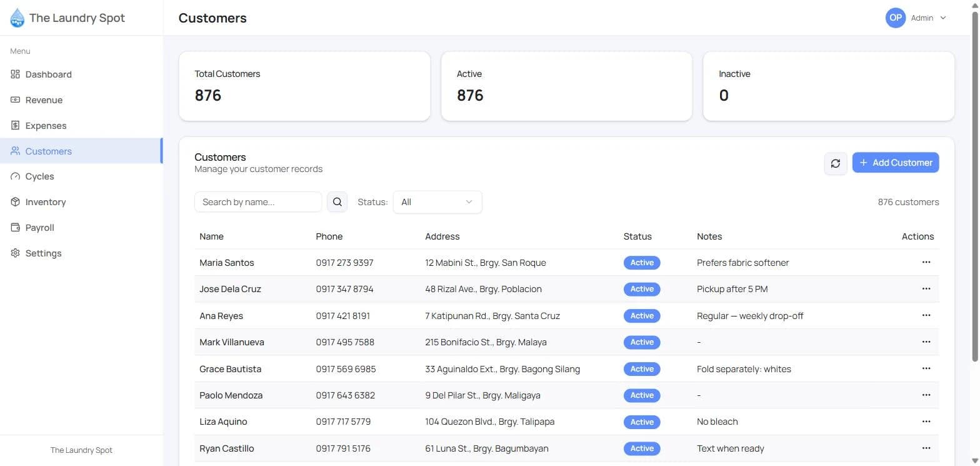Click the scrollbar down arrow

pyautogui.click(x=975, y=461)
